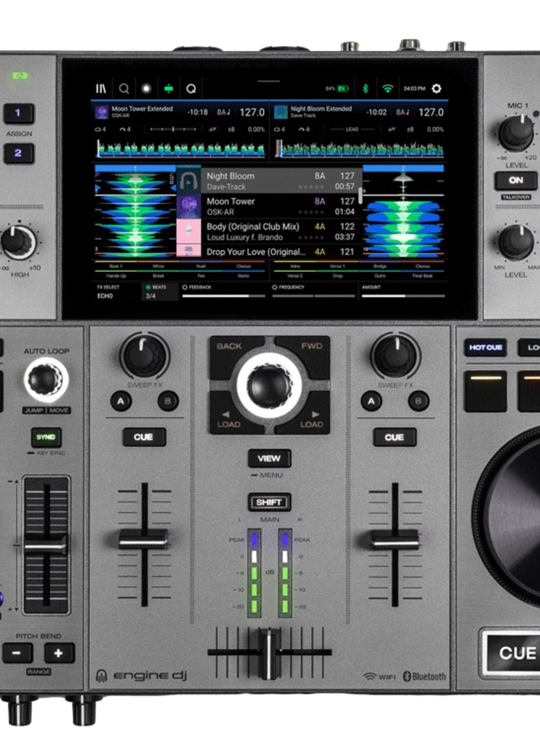This screenshot has width=540, height=756.
Task: Open the Library icon on the touchscreen
Action: (101, 89)
